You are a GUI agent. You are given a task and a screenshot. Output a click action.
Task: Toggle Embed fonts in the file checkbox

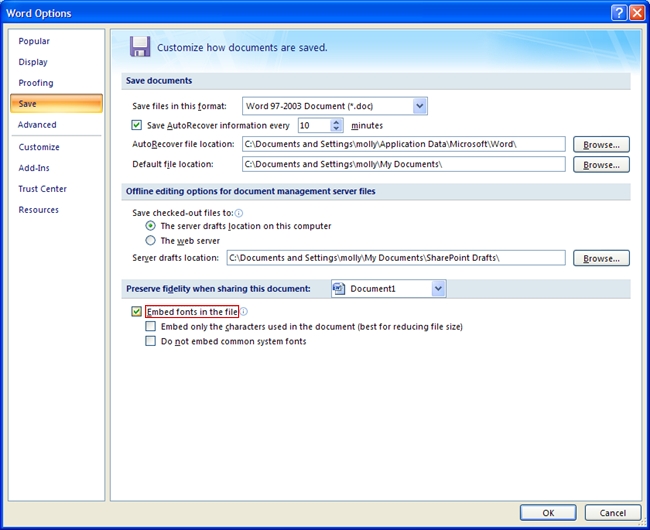click(137, 312)
